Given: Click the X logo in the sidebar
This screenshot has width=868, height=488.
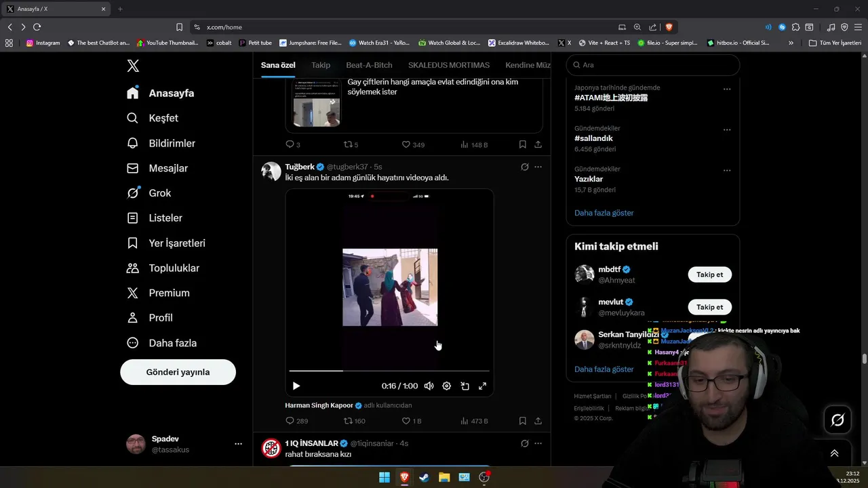Looking at the screenshot, I should point(133,66).
